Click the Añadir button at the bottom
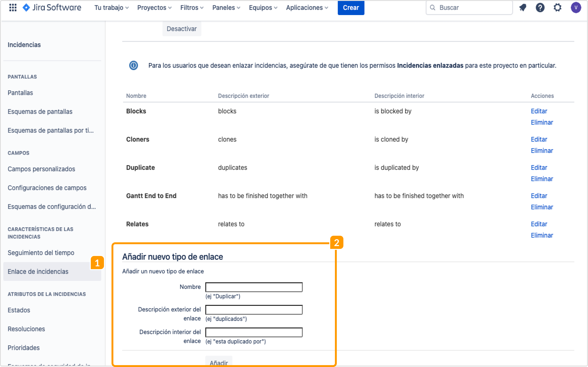 point(219,363)
